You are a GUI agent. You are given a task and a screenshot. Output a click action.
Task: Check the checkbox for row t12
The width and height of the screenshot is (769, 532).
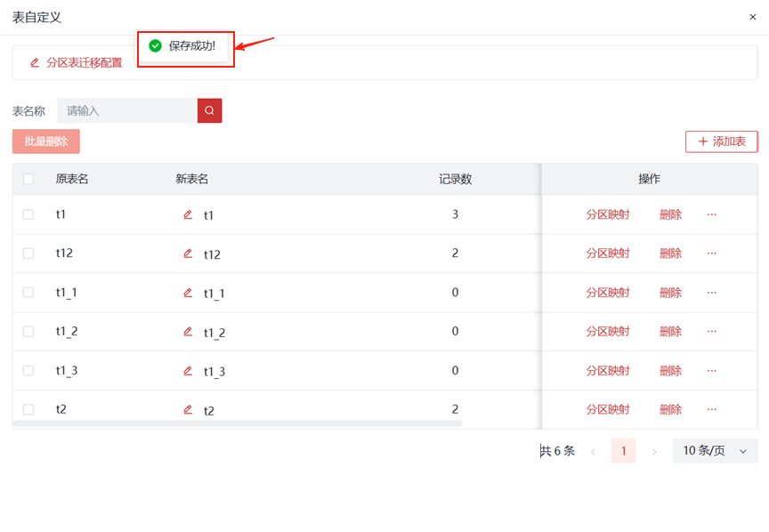click(x=28, y=254)
